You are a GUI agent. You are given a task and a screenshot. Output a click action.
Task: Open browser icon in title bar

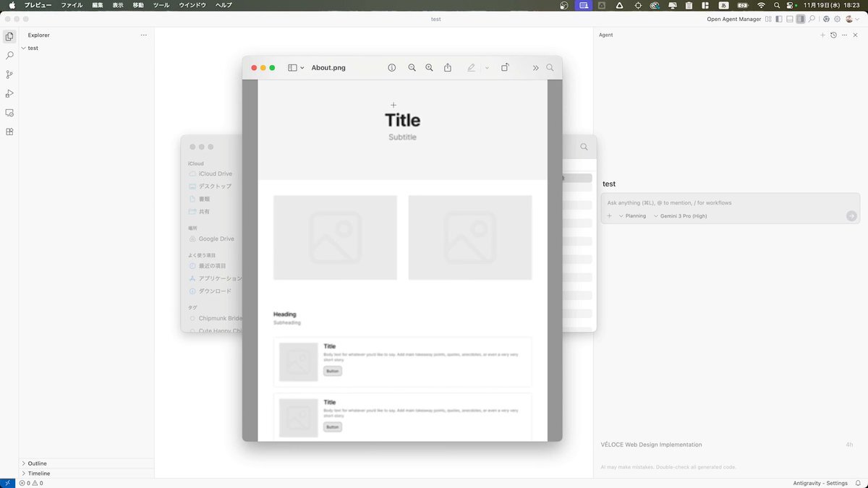[827, 19]
